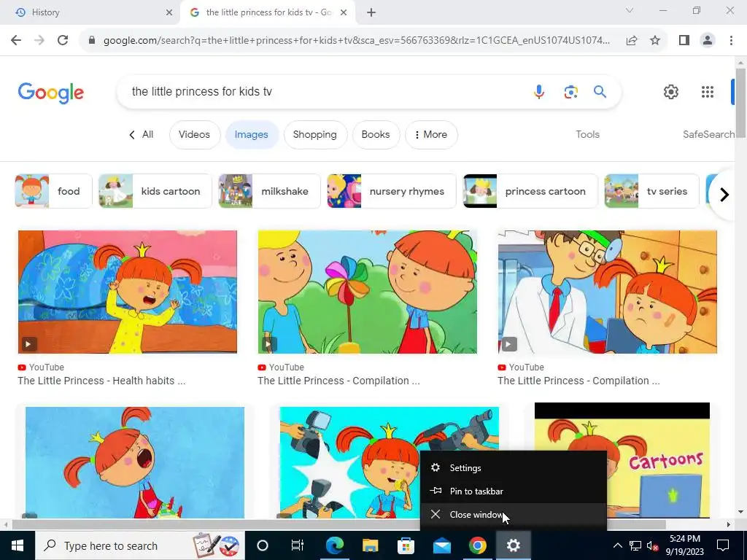Open File Explorer from taskbar
The image size is (747, 560).
point(370,545)
